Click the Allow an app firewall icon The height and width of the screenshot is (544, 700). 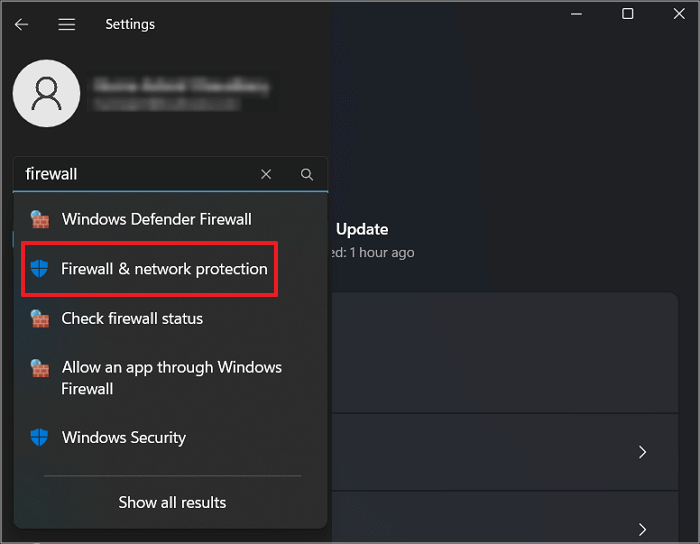pos(40,368)
